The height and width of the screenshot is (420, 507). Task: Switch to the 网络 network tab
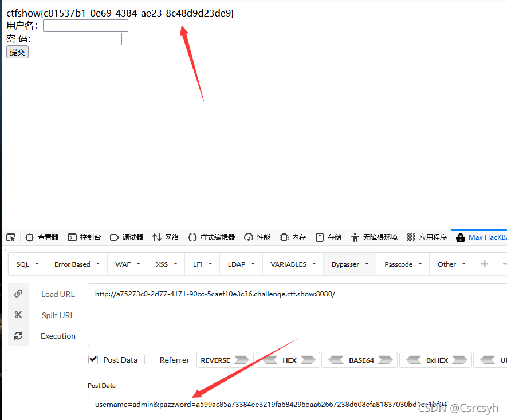click(166, 237)
